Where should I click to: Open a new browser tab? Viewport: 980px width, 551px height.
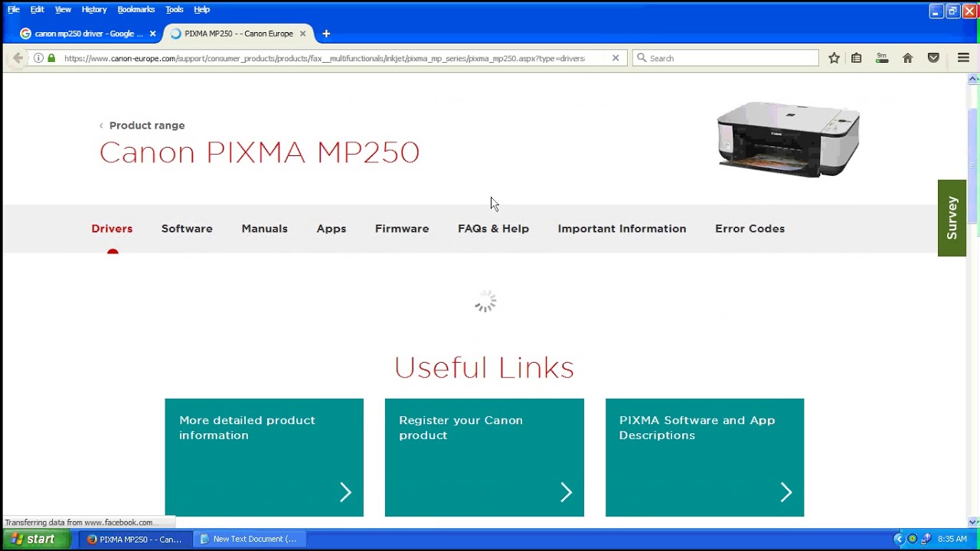(326, 34)
